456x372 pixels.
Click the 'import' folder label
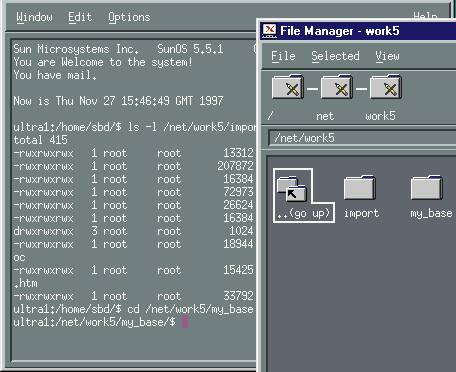tap(361, 213)
